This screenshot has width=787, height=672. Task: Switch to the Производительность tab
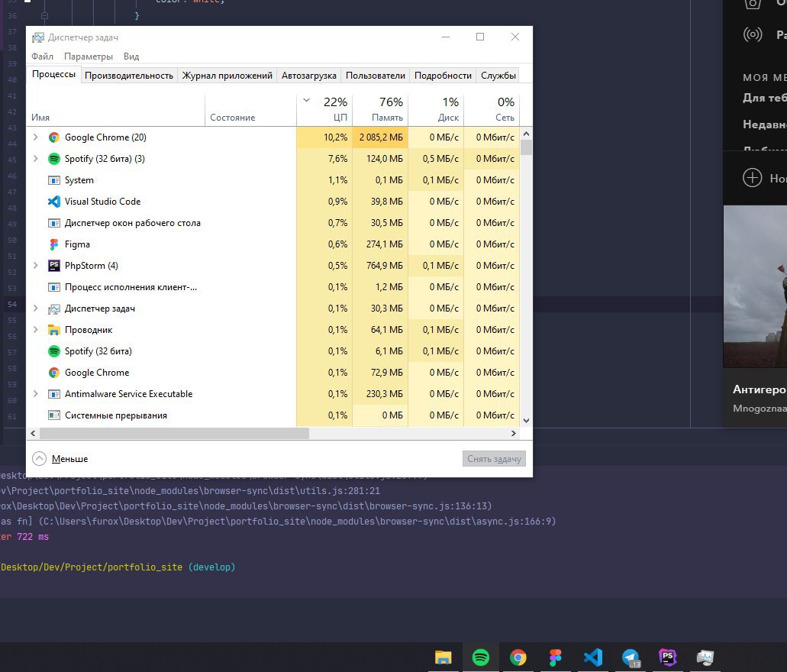tap(129, 76)
